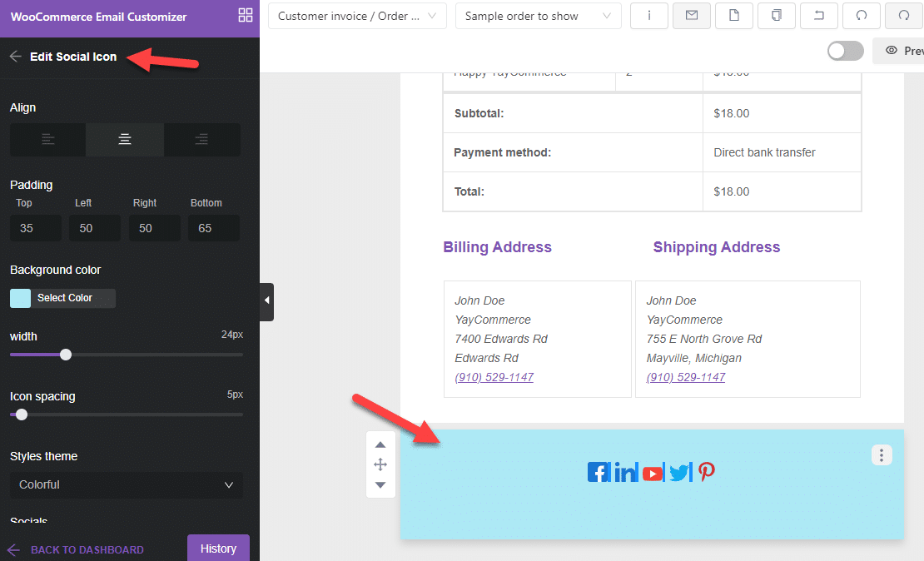Toggle the preview switch at top right
This screenshot has height=561, width=924.
[x=845, y=51]
